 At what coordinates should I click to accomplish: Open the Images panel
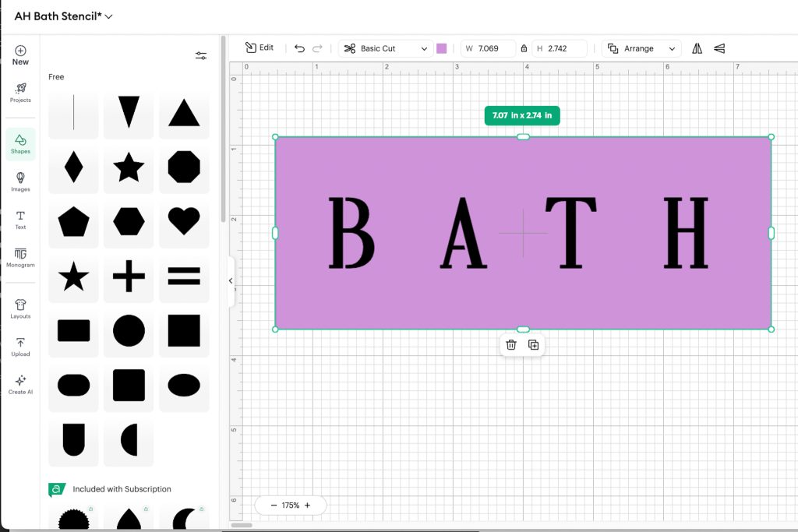pos(19,181)
